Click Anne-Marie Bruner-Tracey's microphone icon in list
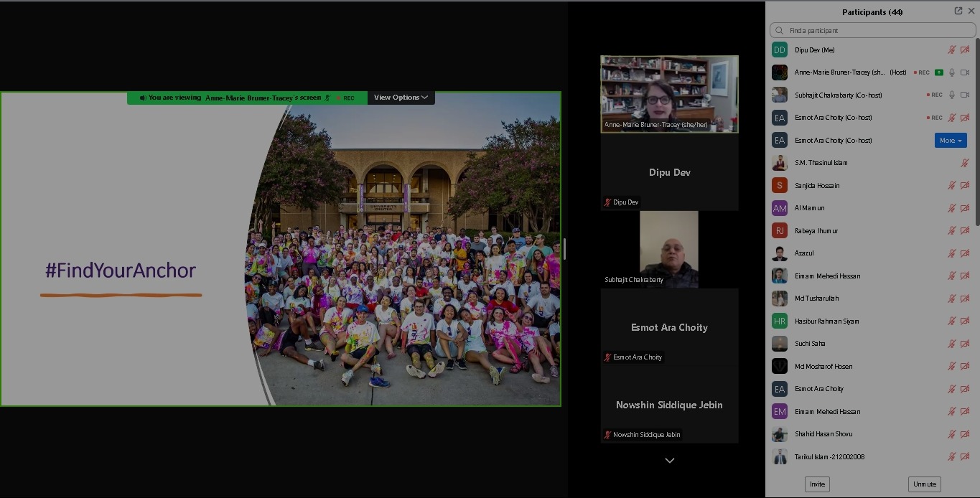The width and height of the screenshot is (980, 498). point(952,72)
